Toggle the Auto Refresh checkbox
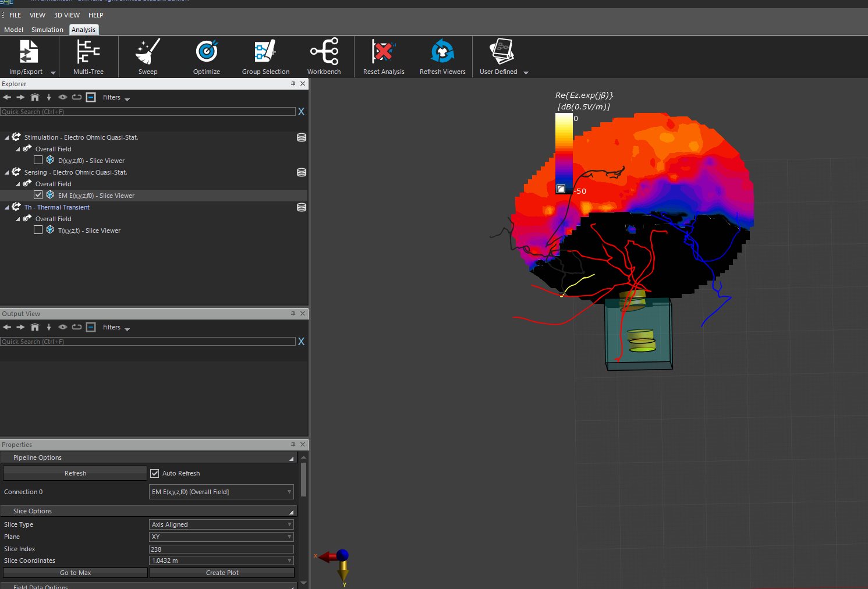 coord(155,473)
